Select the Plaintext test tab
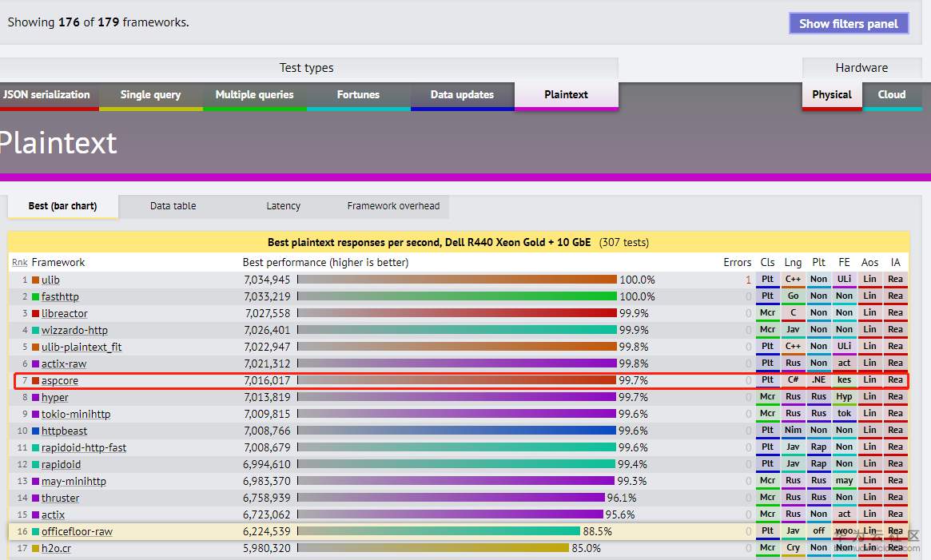 (567, 95)
